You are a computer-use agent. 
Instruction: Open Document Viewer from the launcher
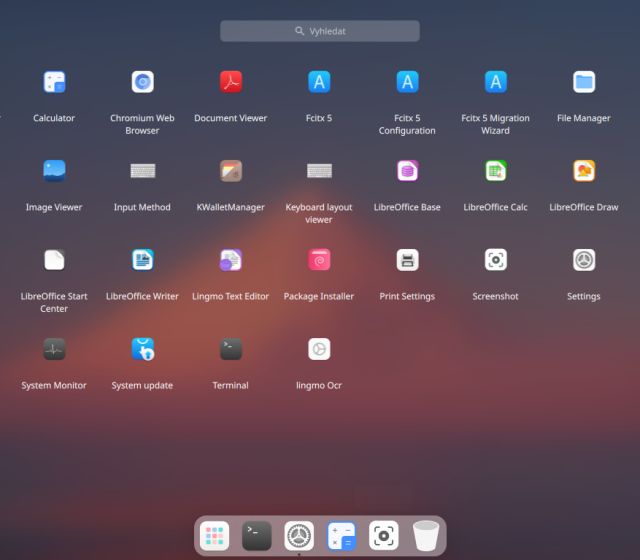pos(231,82)
